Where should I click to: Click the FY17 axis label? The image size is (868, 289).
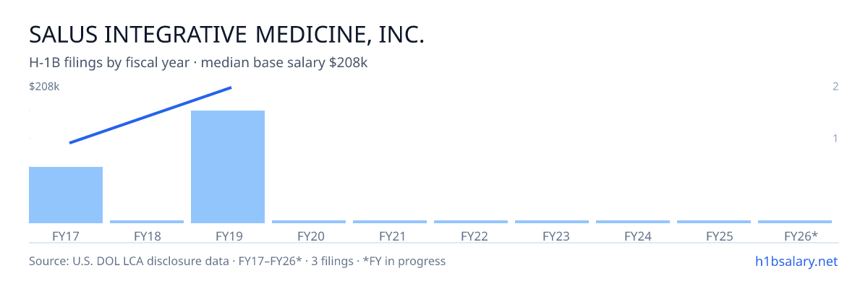point(66,236)
